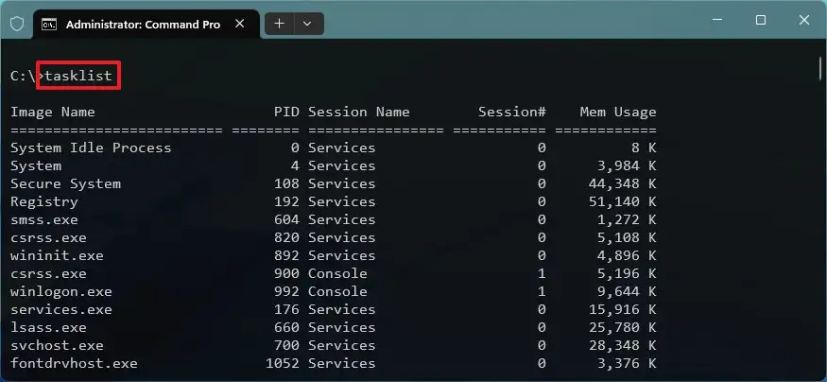
Task: Click the fontdrvhost.exe process name
Action: tap(74, 364)
